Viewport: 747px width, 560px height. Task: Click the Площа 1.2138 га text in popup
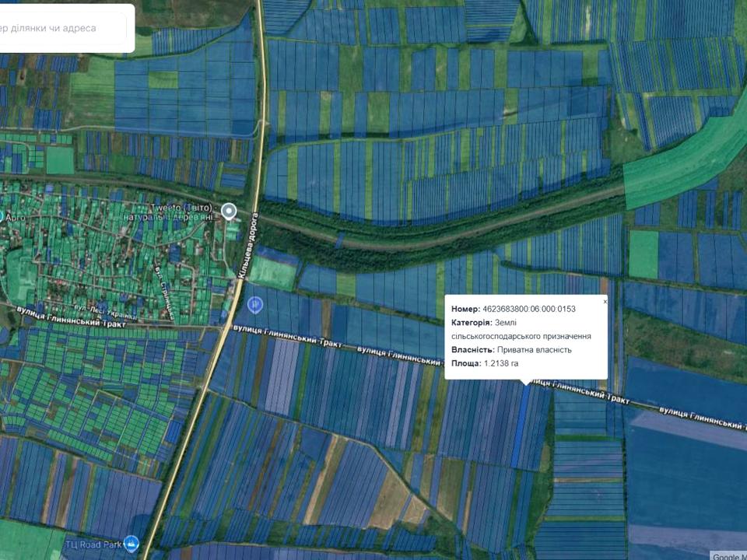[x=484, y=363]
